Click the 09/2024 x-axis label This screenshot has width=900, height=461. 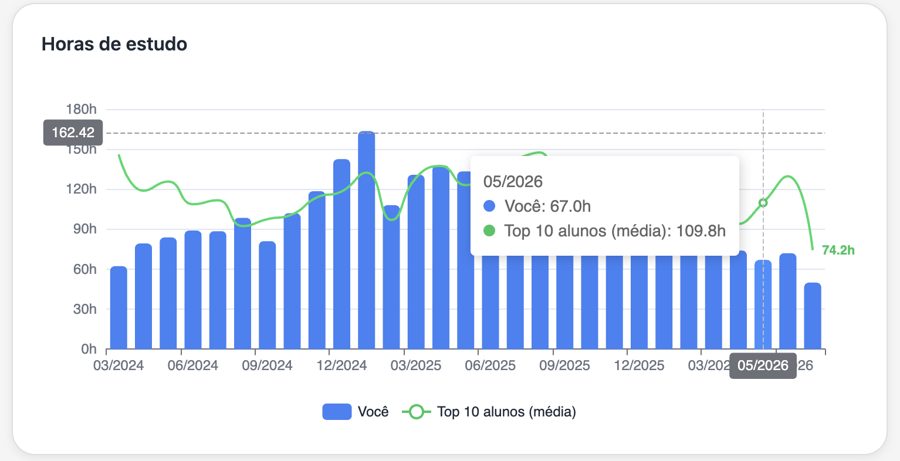tap(267, 366)
